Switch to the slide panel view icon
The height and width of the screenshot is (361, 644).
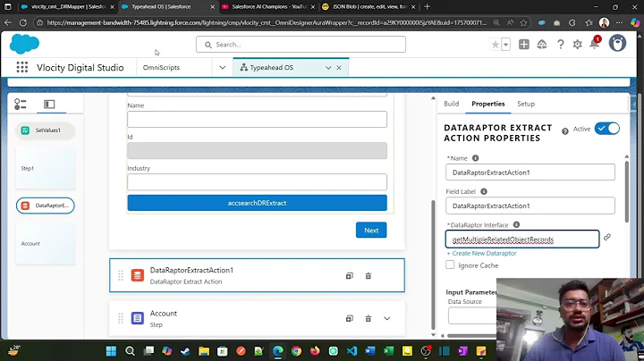pyautogui.click(x=49, y=105)
